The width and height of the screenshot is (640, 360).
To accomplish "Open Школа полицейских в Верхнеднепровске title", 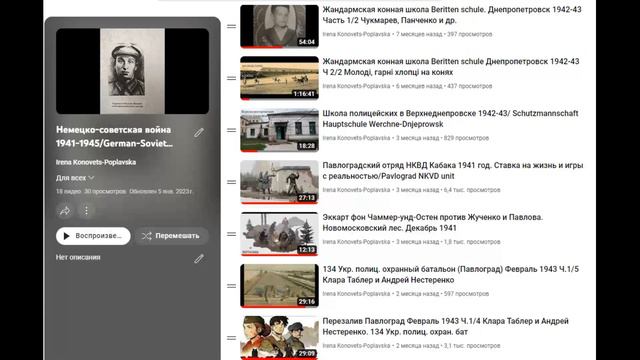I will coord(450,118).
